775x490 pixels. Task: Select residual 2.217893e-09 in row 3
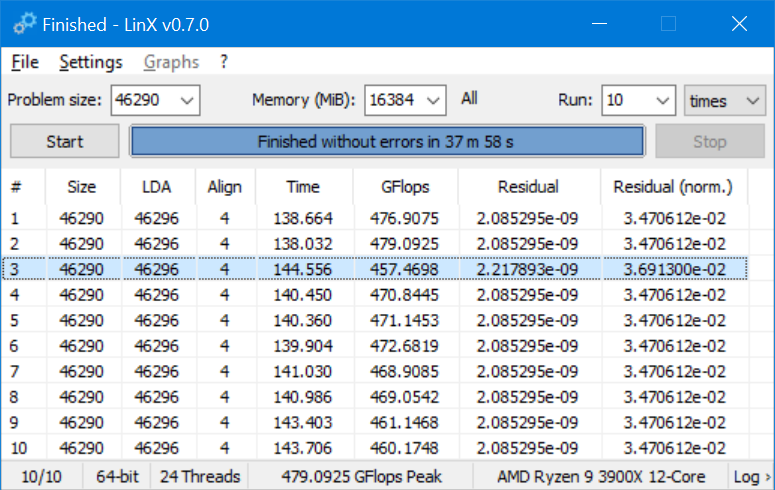click(527, 269)
